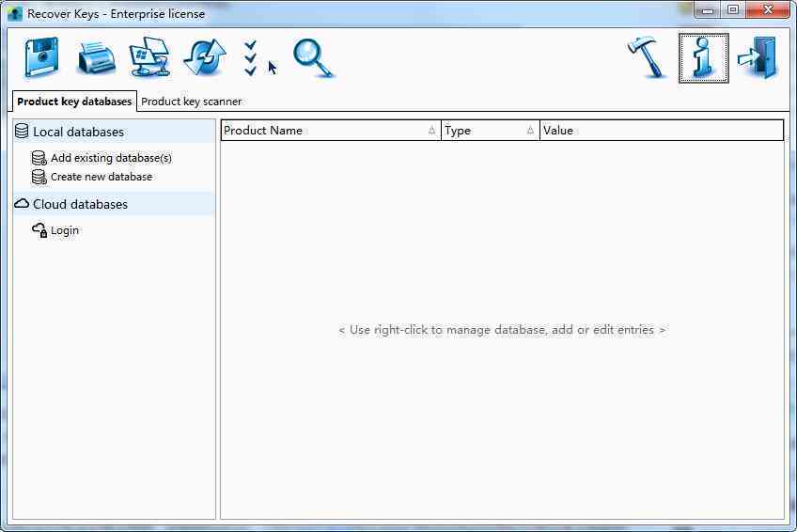Click icon beside Create new database
The image size is (797, 532).
[x=39, y=177]
